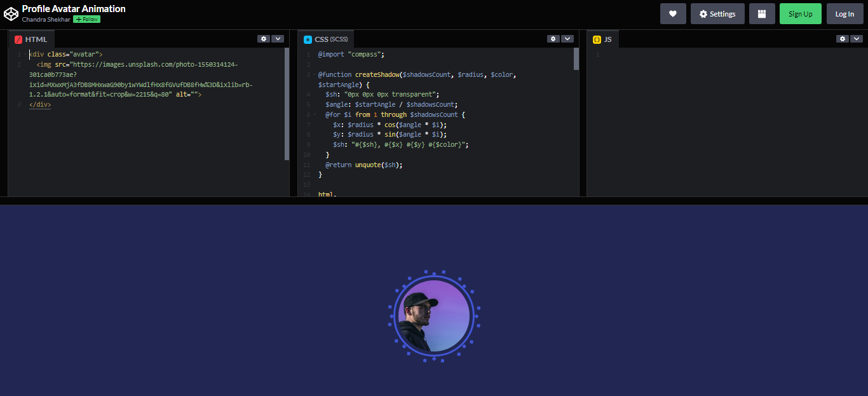Image resolution: width=868 pixels, height=396 pixels.
Task: Toggle the heart to like this pen
Action: click(673, 13)
